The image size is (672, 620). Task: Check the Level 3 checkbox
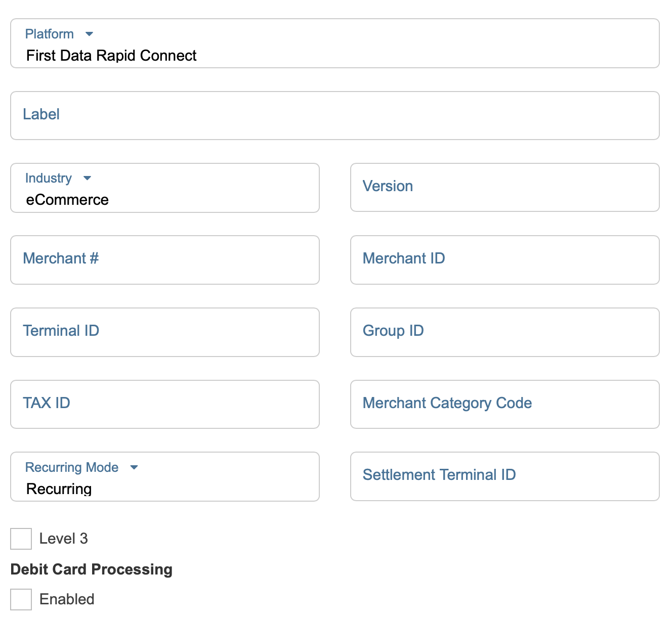pyautogui.click(x=21, y=539)
